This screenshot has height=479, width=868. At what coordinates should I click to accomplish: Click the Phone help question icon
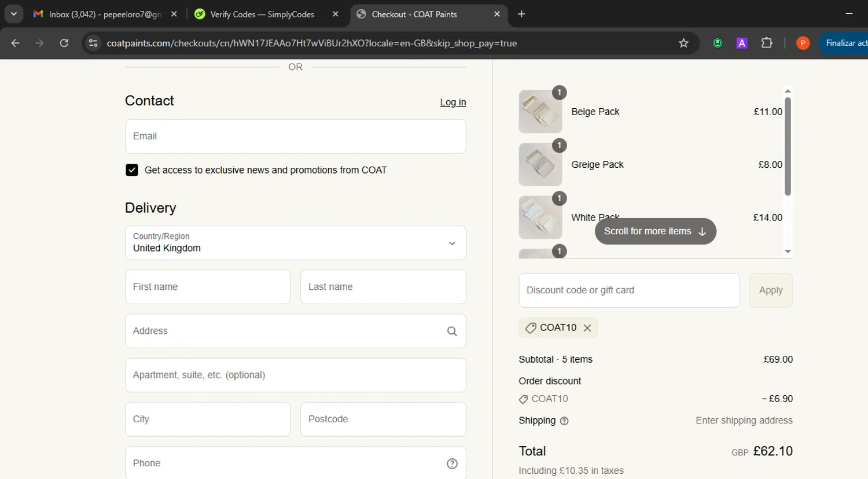453,464
